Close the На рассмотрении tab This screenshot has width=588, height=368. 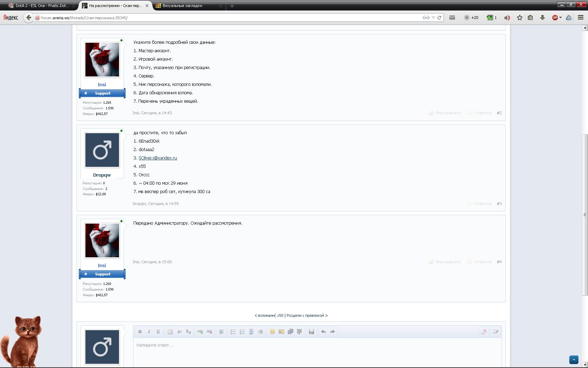click(147, 6)
